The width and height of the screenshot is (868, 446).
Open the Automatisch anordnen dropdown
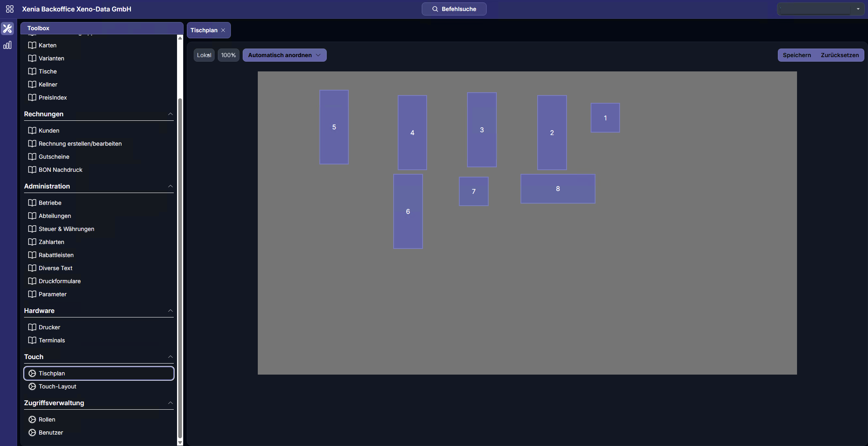[284, 55]
